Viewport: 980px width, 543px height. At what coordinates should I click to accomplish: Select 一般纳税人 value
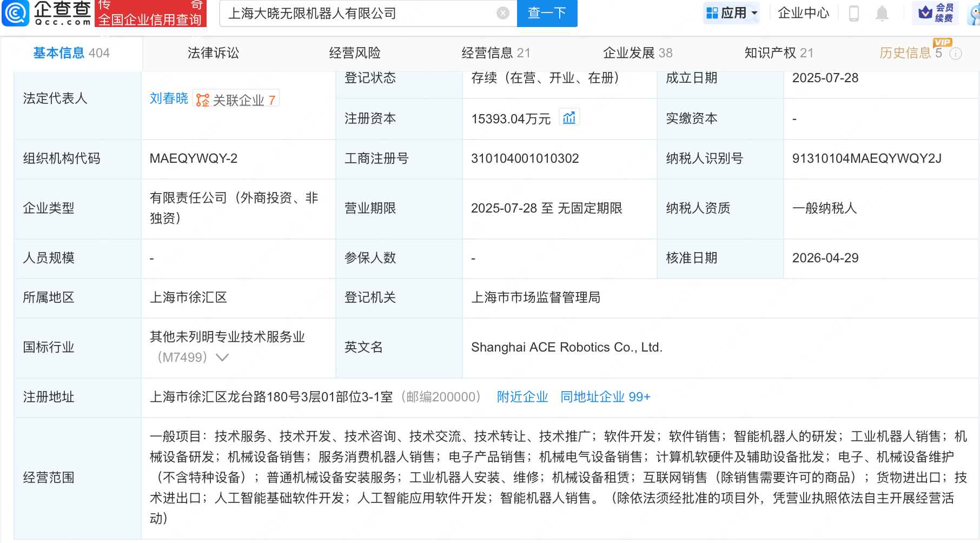tap(824, 208)
